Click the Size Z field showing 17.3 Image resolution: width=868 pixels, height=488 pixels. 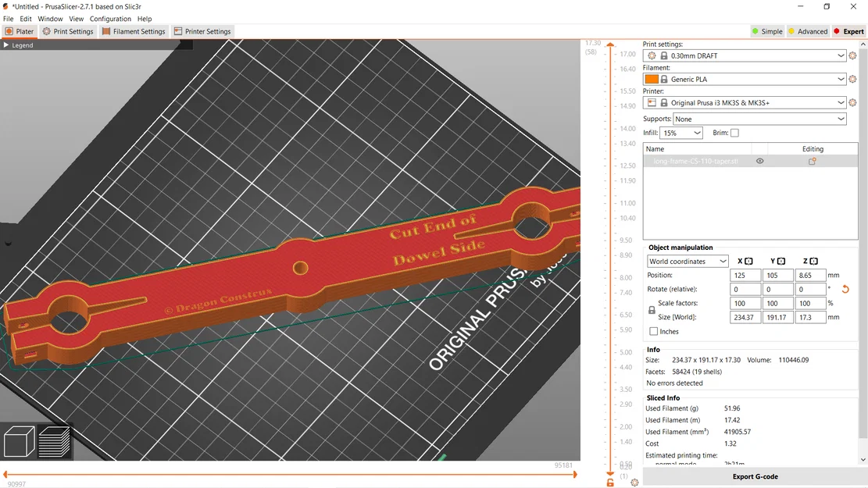810,317
